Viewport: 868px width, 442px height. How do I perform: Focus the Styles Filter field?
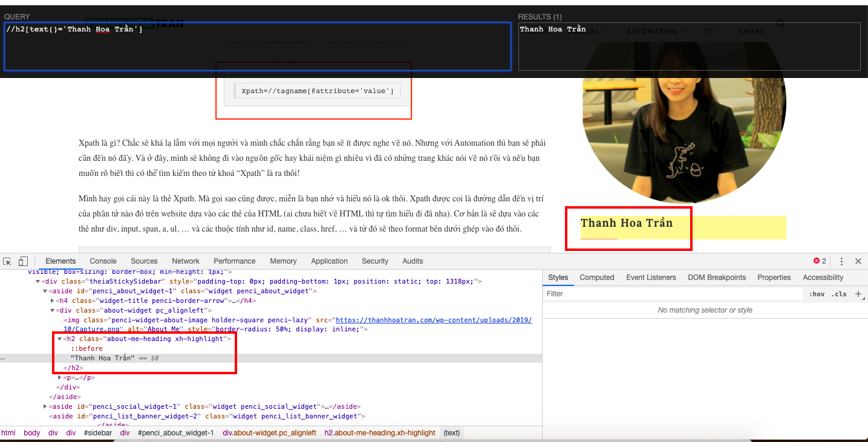tap(673, 294)
